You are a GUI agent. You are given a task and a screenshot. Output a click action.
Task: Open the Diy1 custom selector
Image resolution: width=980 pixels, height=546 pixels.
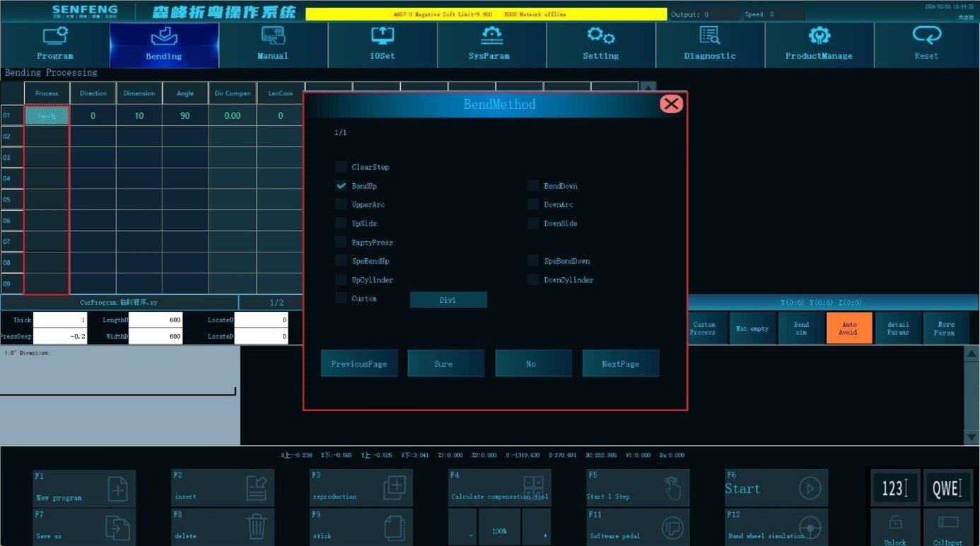click(x=448, y=300)
